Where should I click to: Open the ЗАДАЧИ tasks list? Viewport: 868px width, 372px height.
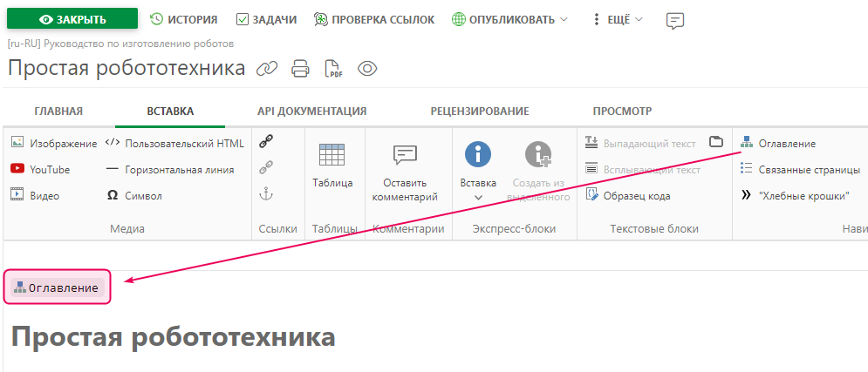(266, 19)
